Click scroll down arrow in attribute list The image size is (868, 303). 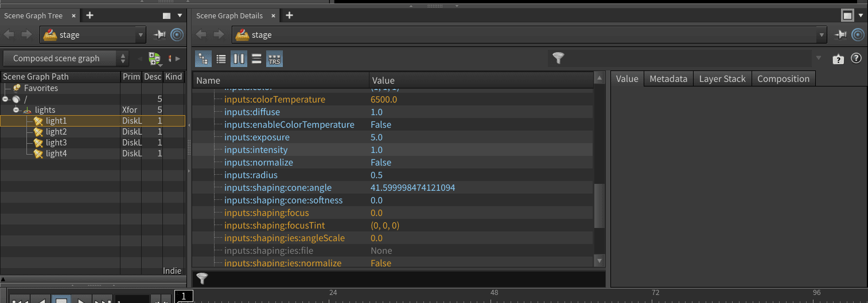(x=600, y=261)
